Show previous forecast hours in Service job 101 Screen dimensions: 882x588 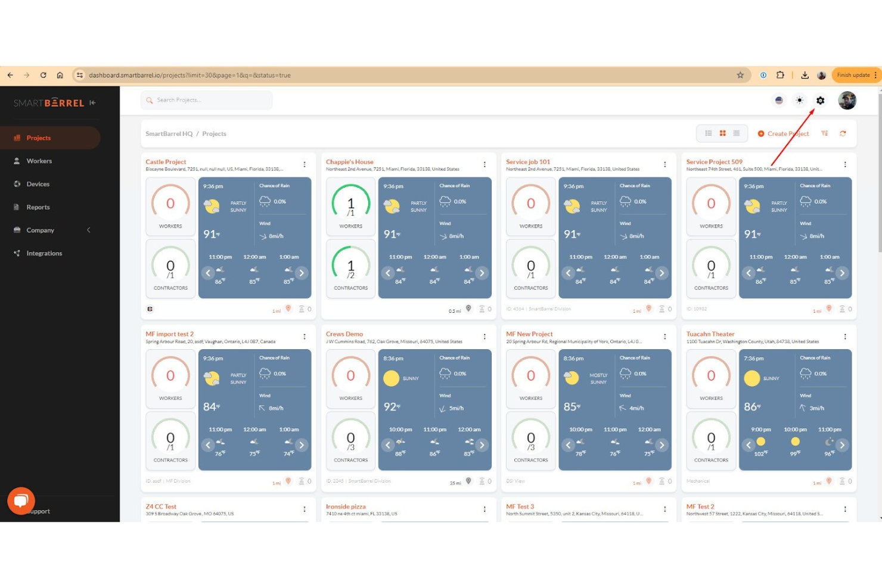pyautogui.click(x=569, y=273)
